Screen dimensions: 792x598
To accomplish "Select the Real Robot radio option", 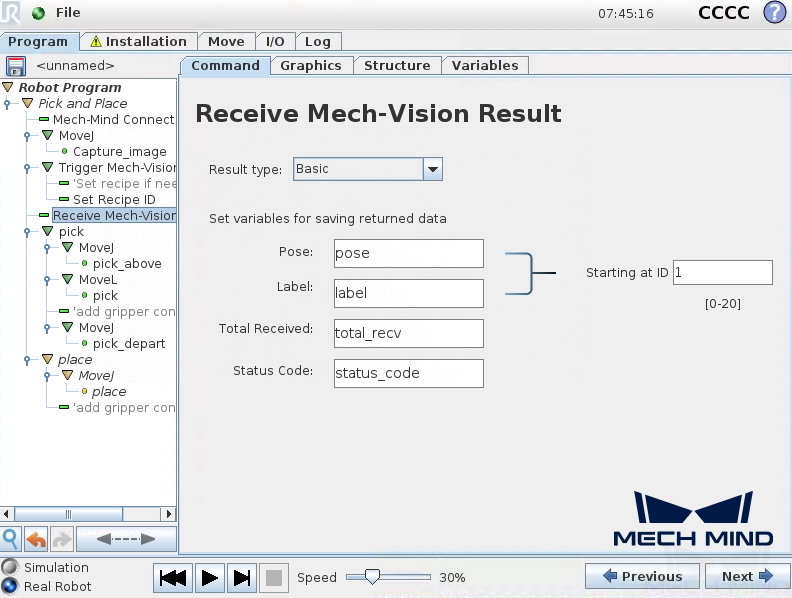I will coord(10,586).
